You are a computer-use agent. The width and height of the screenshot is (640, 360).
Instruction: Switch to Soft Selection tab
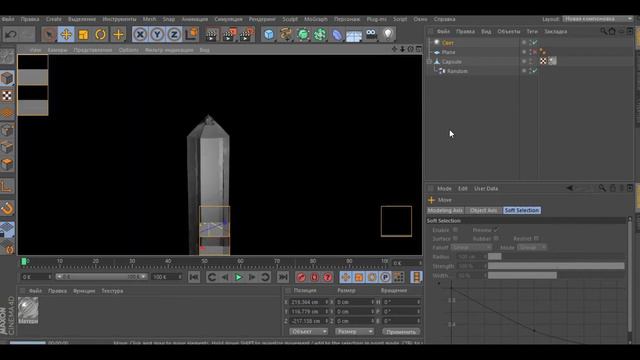point(522,210)
